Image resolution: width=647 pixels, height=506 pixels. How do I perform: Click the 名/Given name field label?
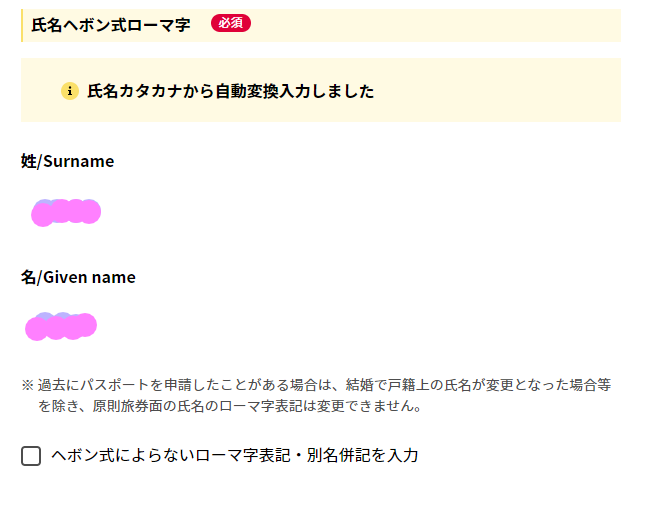[78, 277]
